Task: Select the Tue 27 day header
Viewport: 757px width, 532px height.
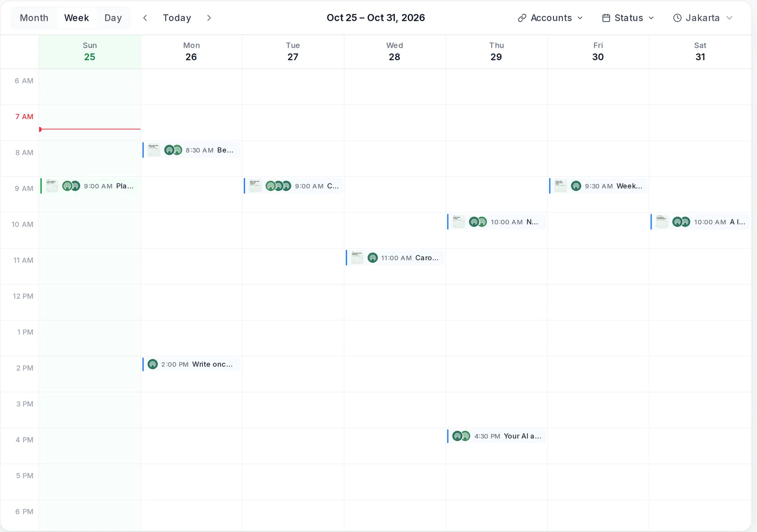Action: pyautogui.click(x=293, y=52)
